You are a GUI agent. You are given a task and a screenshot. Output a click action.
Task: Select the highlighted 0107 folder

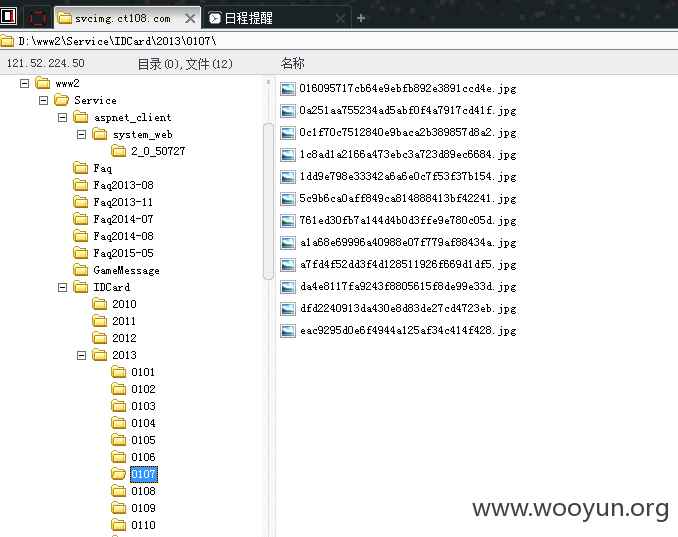[x=144, y=474]
